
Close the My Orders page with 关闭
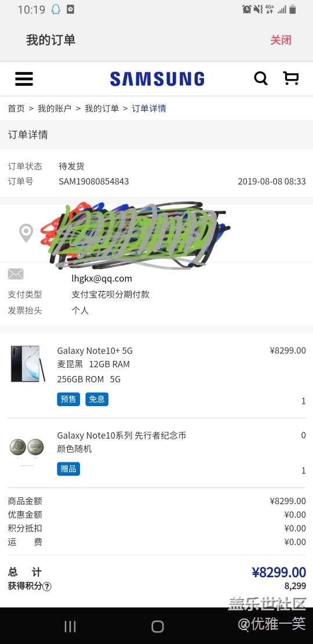pyautogui.click(x=281, y=40)
